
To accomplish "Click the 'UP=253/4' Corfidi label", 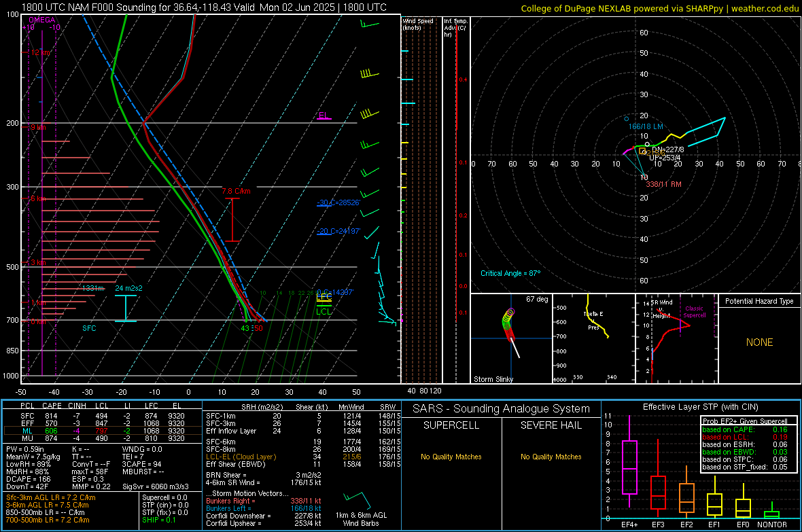I will 665,158.
